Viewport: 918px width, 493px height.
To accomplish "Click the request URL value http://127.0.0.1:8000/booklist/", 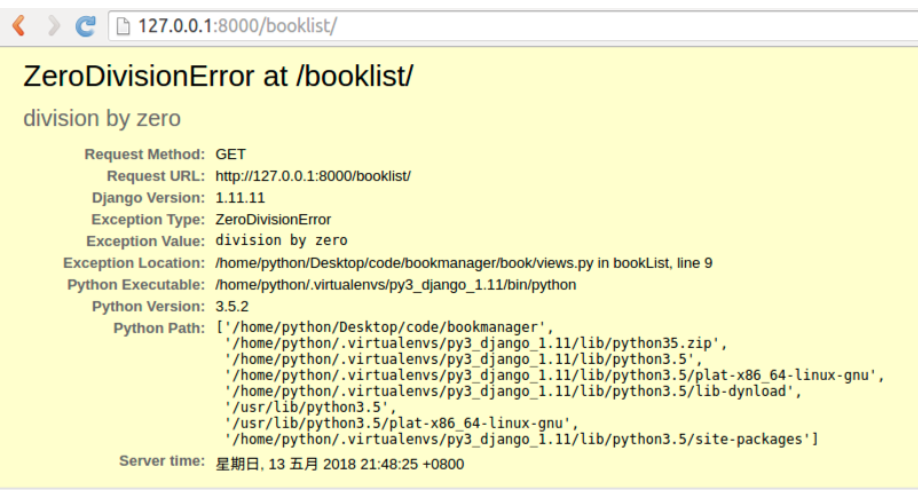I will click(313, 176).
